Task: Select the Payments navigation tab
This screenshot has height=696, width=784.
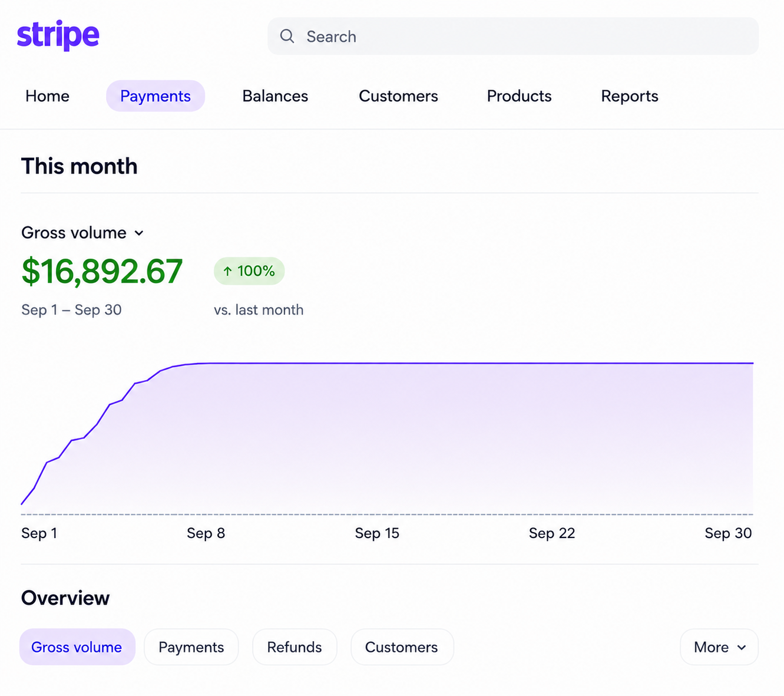Action: tap(156, 96)
